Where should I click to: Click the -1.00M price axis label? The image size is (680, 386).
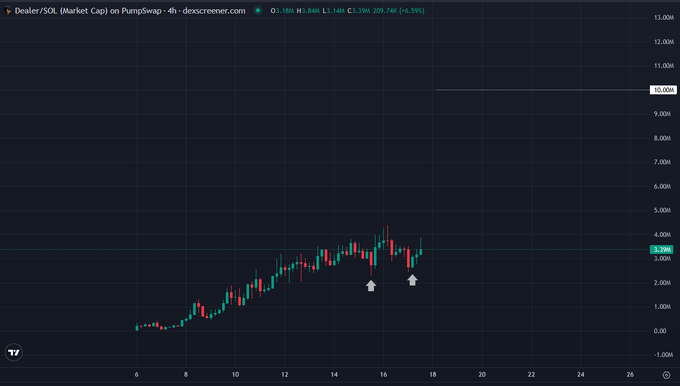(x=664, y=355)
